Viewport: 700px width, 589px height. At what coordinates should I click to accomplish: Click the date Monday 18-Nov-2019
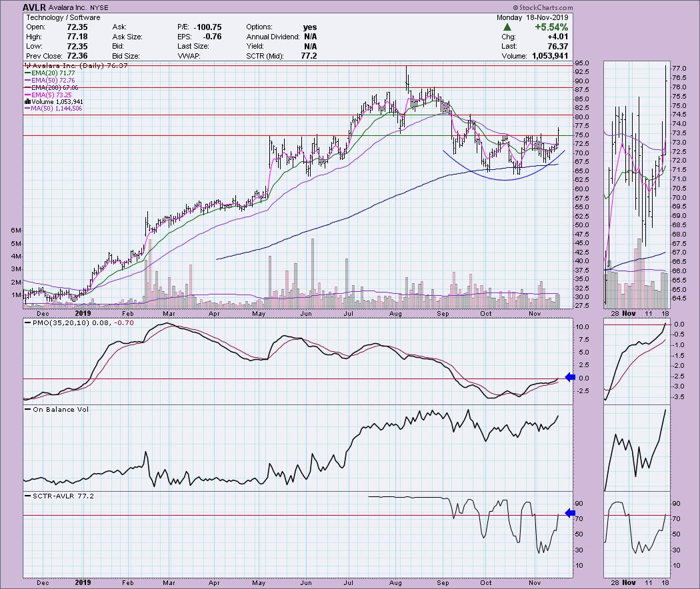click(x=532, y=17)
